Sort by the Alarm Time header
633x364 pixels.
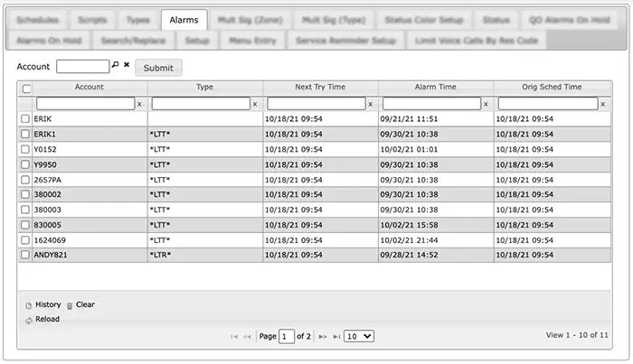pyautogui.click(x=436, y=87)
